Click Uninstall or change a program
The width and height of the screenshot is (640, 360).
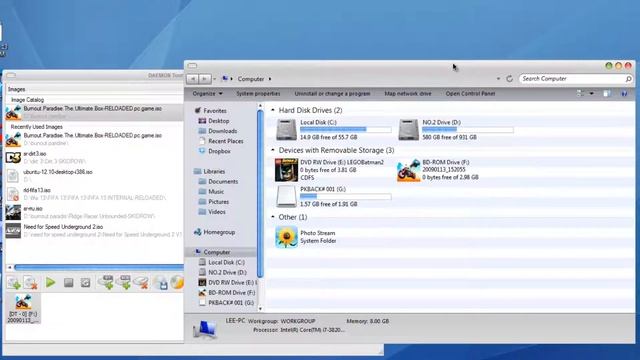click(332, 93)
